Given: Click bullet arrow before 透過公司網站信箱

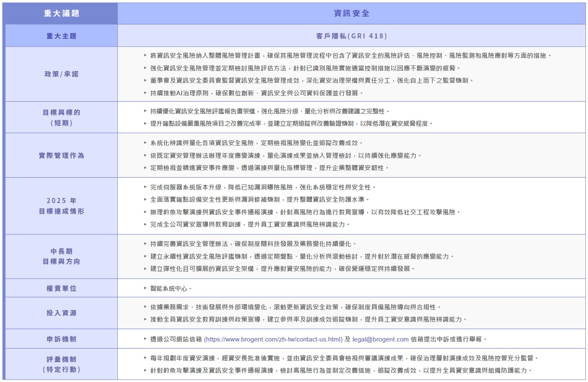Looking at the screenshot, I should click(145, 339).
